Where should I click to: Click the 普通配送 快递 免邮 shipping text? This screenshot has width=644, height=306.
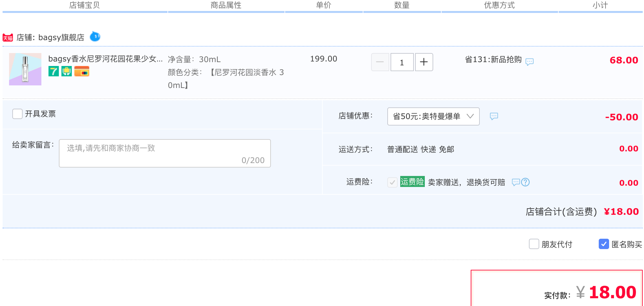421,149
